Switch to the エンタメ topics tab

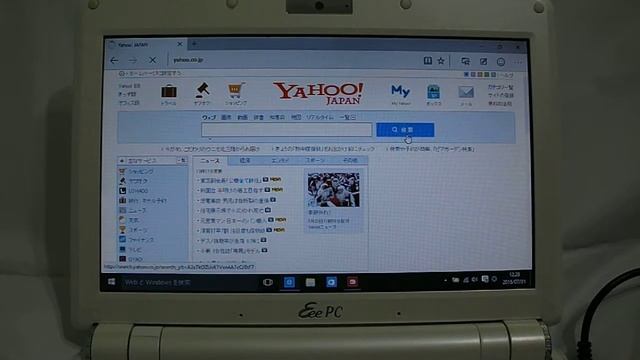pos(280,161)
